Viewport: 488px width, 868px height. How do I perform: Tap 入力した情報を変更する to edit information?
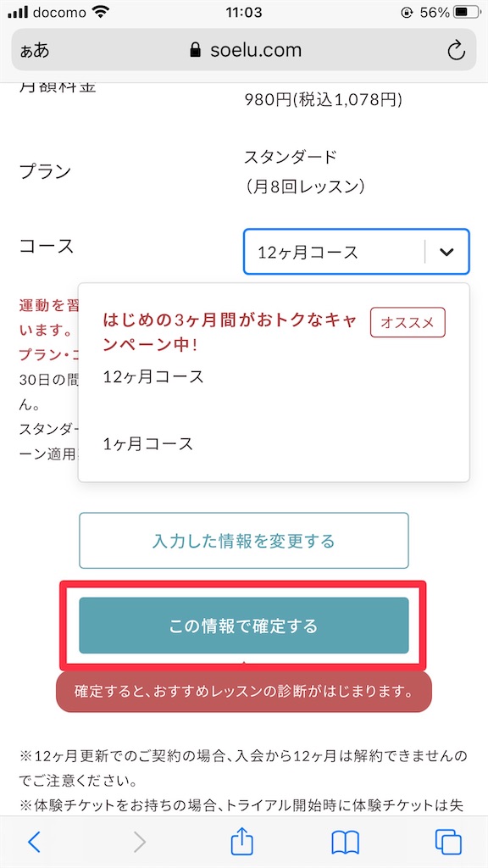[x=243, y=540]
